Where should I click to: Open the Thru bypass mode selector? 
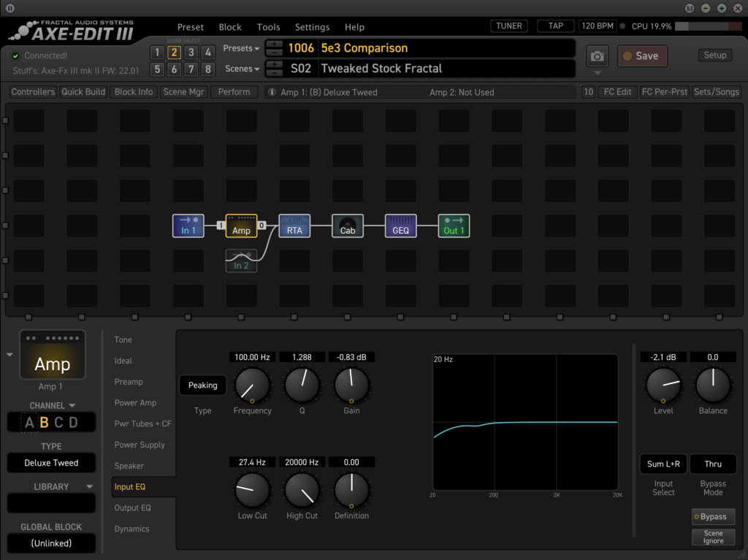[713, 464]
